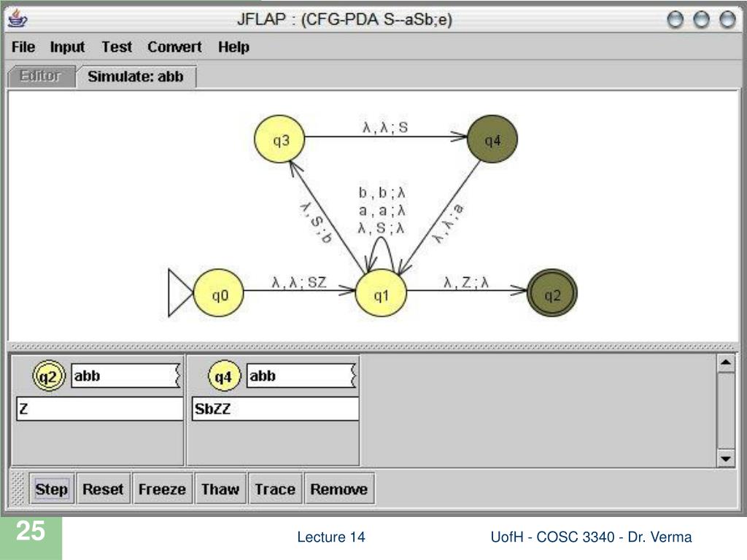Click the Lecture 14 footer text
The image size is (747, 560).
pyautogui.click(x=331, y=537)
